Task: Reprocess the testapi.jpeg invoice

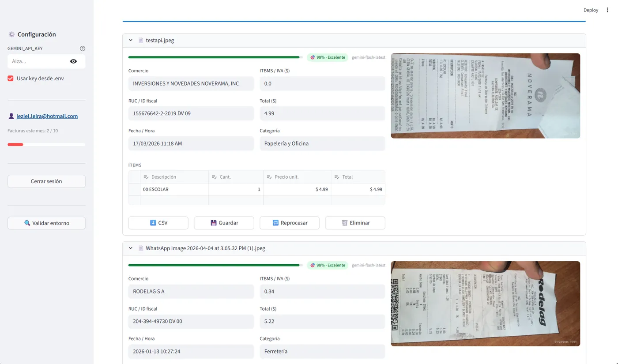Action: (x=290, y=223)
